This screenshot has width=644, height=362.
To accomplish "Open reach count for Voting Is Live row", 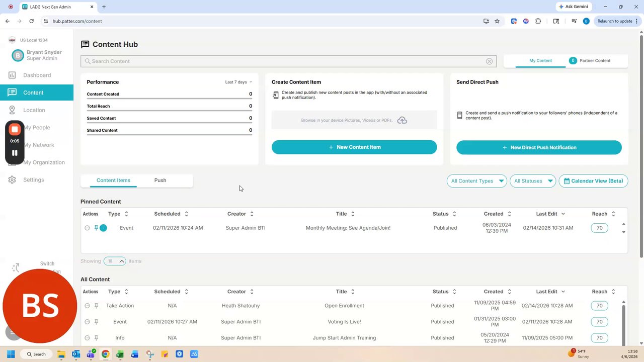I will [599, 322].
